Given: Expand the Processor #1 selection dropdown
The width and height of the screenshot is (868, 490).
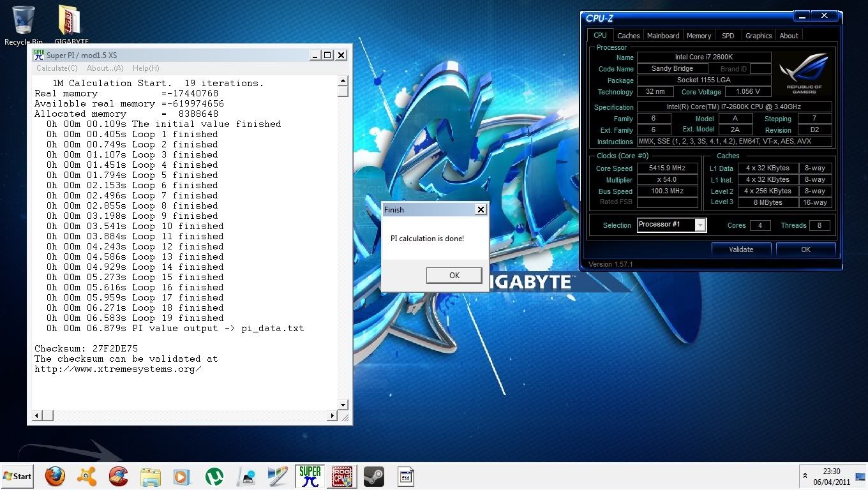Looking at the screenshot, I should 701,225.
